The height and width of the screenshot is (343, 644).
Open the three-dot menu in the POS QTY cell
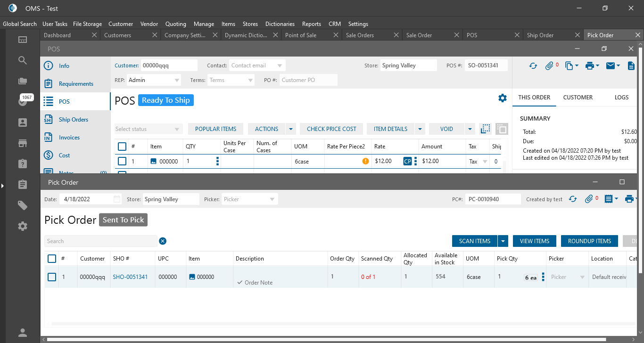(217, 161)
